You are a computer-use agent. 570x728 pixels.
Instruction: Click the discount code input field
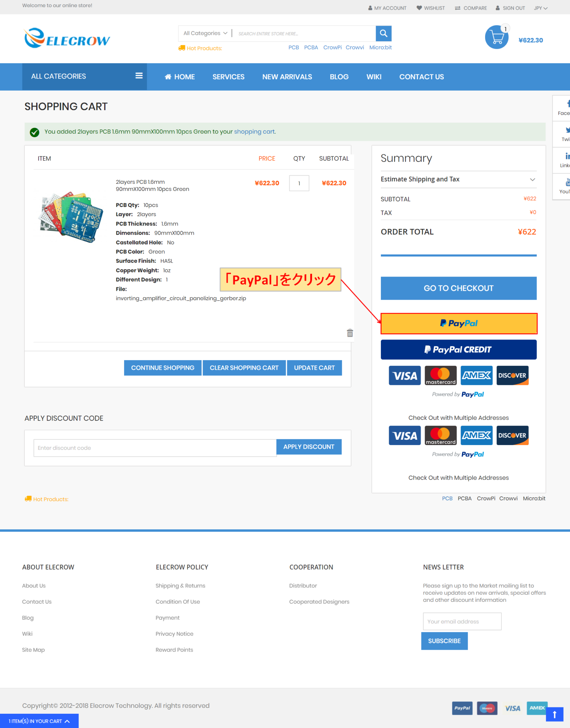[155, 448]
